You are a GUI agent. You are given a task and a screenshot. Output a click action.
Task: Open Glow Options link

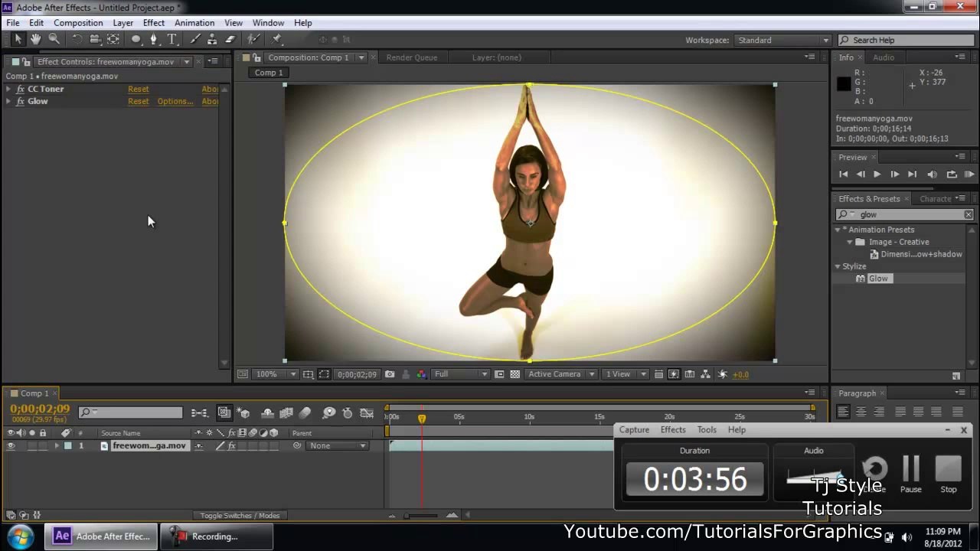click(x=175, y=101)
